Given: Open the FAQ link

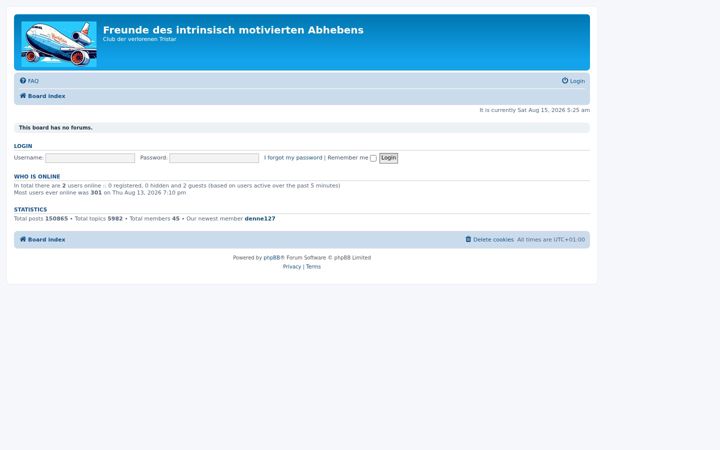Looking at the screenshot, I should (33, 81).
